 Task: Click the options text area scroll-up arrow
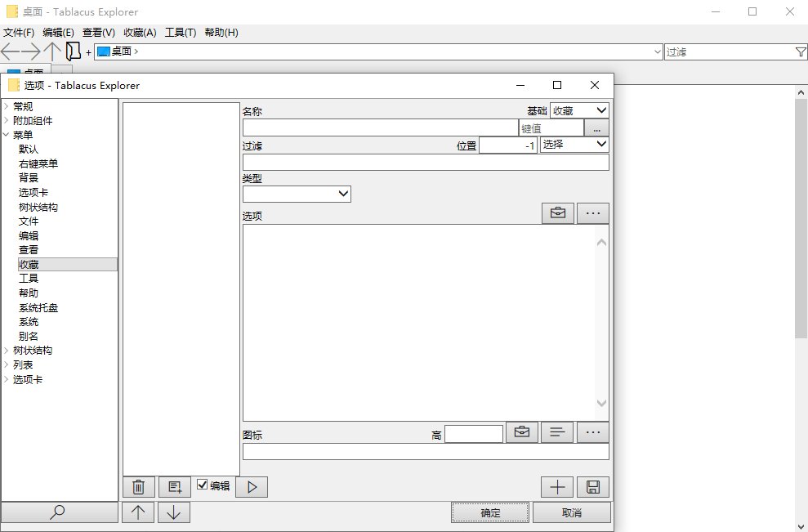tap(601, 242)
